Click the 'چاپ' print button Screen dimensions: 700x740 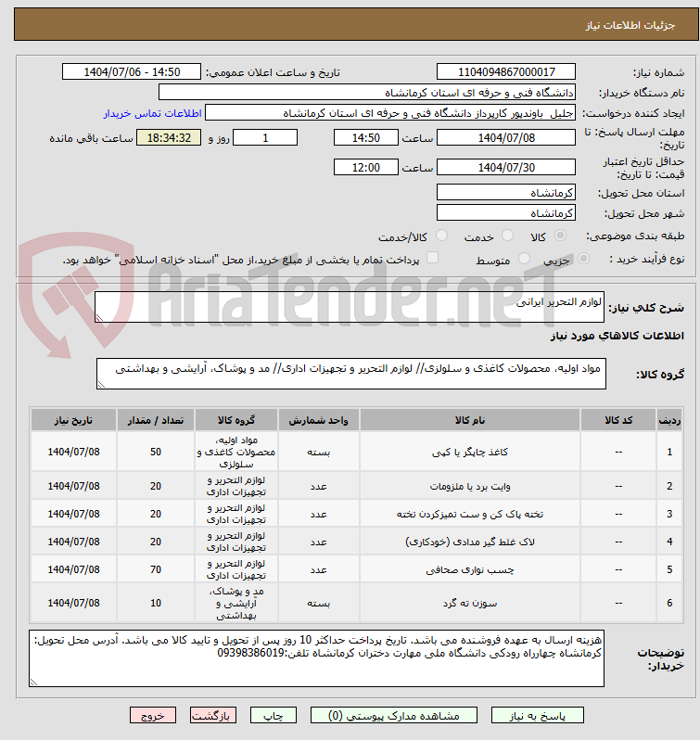[x=274, y=716]
